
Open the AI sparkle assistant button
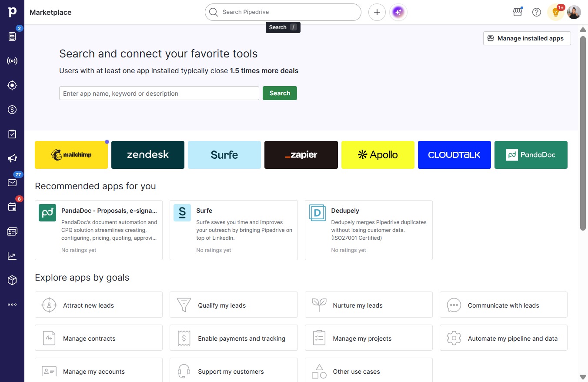(x=398, y=12)
